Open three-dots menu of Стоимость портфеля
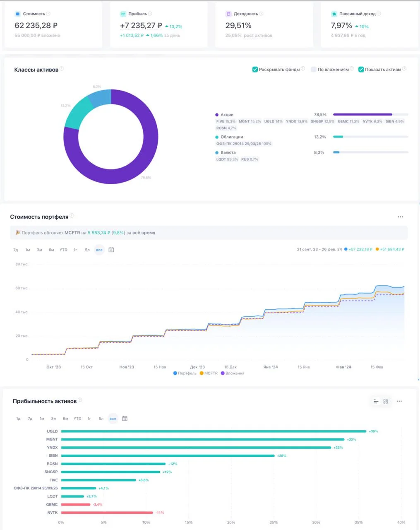This screenshot has width=420, height=530. click(400, 217)
